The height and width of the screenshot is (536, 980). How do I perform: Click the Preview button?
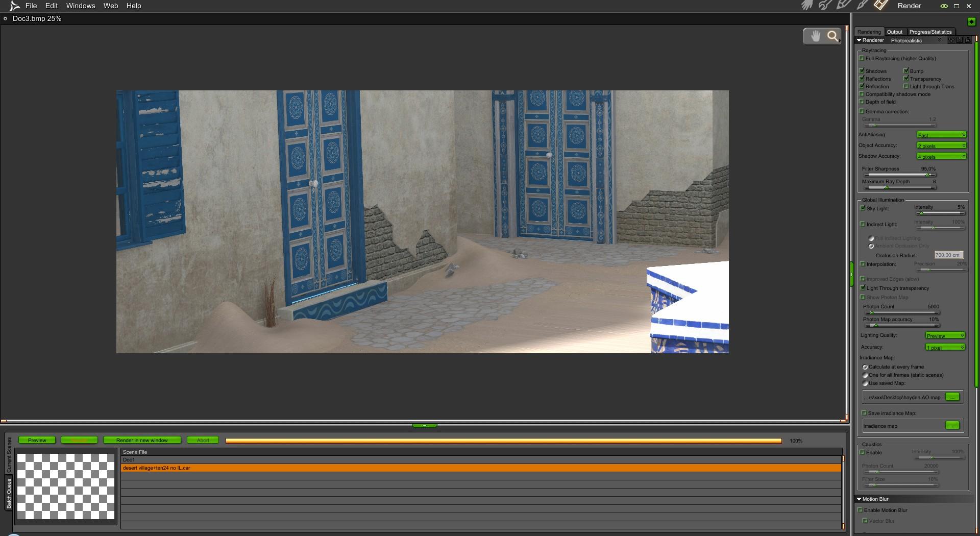(x=37, y=440)
